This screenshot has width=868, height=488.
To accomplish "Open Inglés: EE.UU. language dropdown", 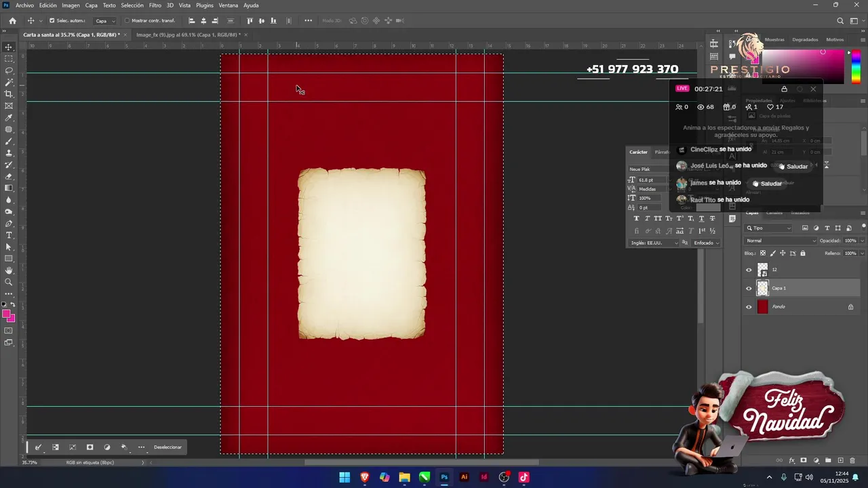I will tap(654, 243).
